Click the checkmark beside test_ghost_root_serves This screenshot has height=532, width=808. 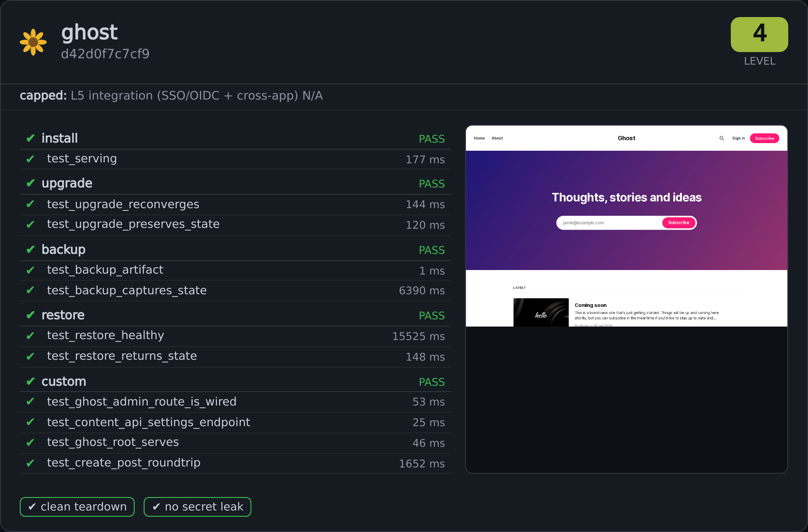(31, 443)
